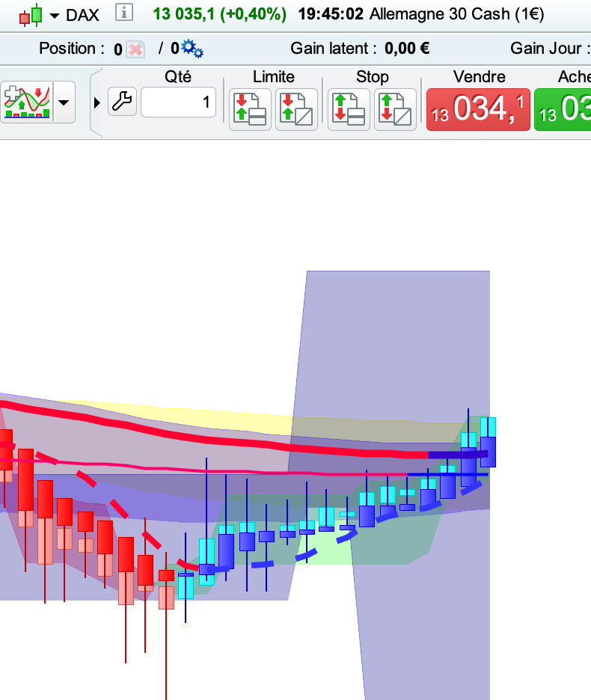Click the second Limite order icon with the slashed box
The width and height of the screenshot is (591, 700).
click(x=296, y=109)
